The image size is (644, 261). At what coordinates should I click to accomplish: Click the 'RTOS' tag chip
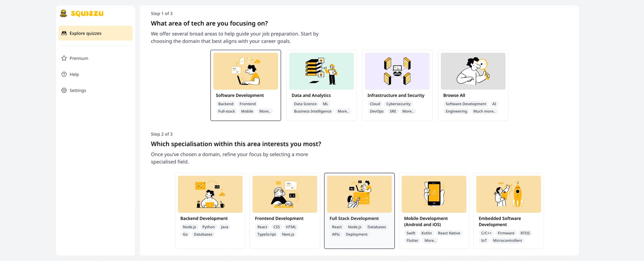525,233
